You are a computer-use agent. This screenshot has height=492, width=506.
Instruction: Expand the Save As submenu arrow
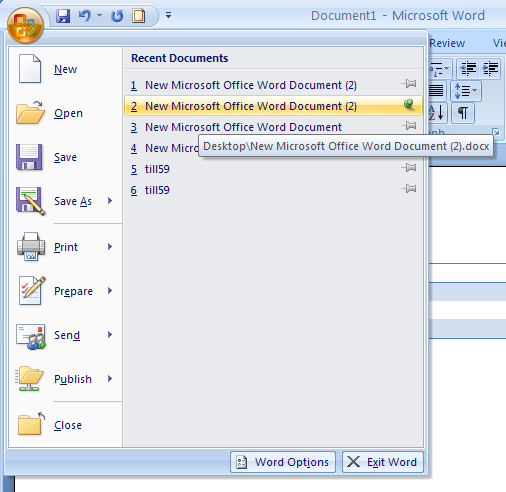(110, 201)
